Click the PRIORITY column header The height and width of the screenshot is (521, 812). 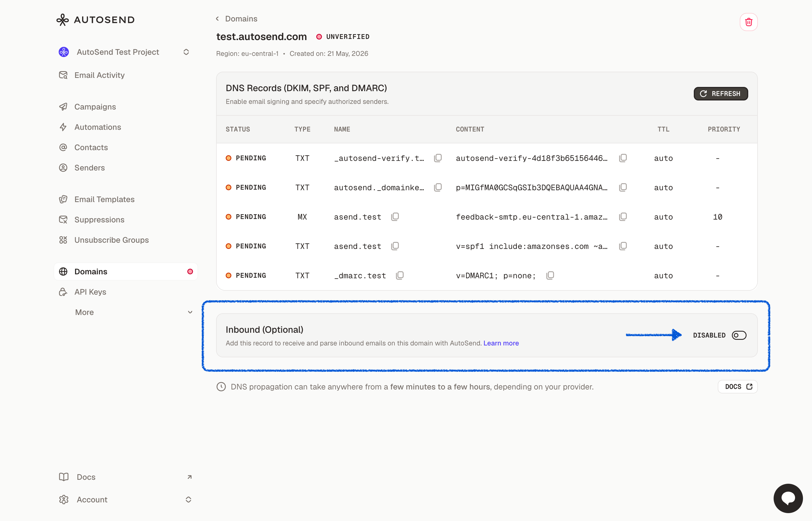point(724,129)
